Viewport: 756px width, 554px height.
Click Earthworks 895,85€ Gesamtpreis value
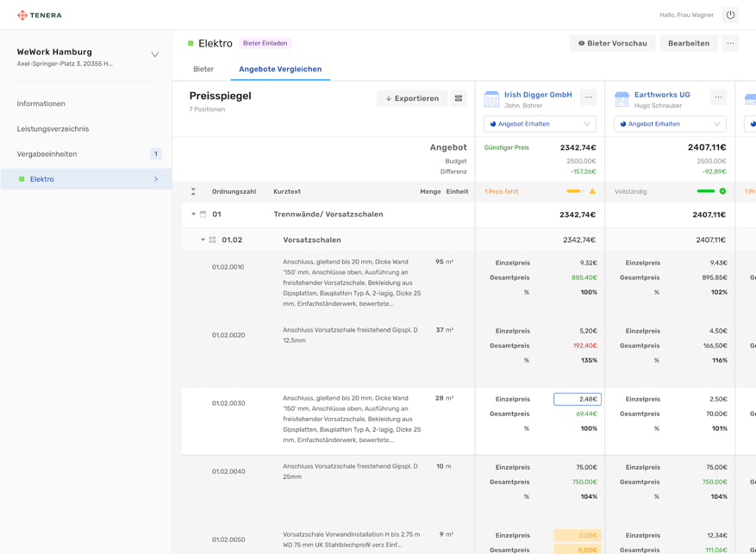[715, 277]
